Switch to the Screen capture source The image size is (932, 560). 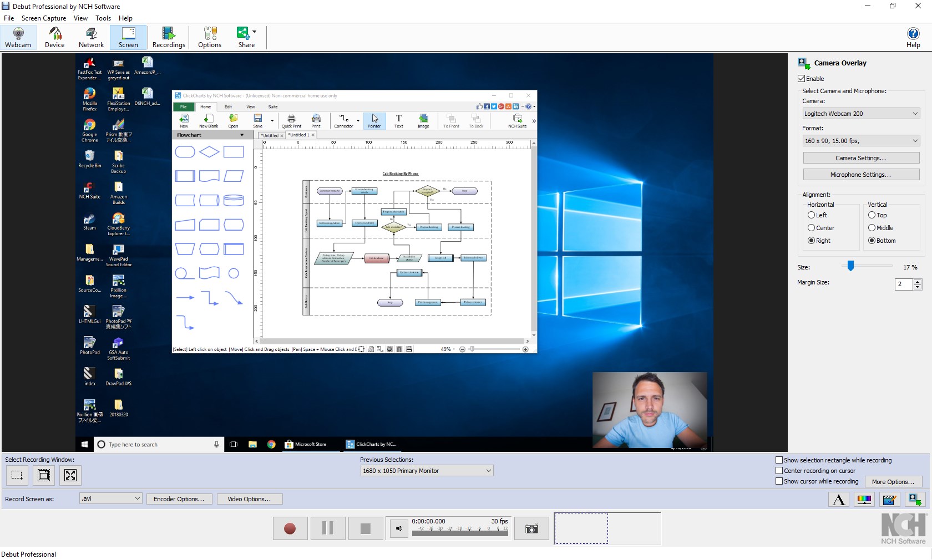click(128, 37)
